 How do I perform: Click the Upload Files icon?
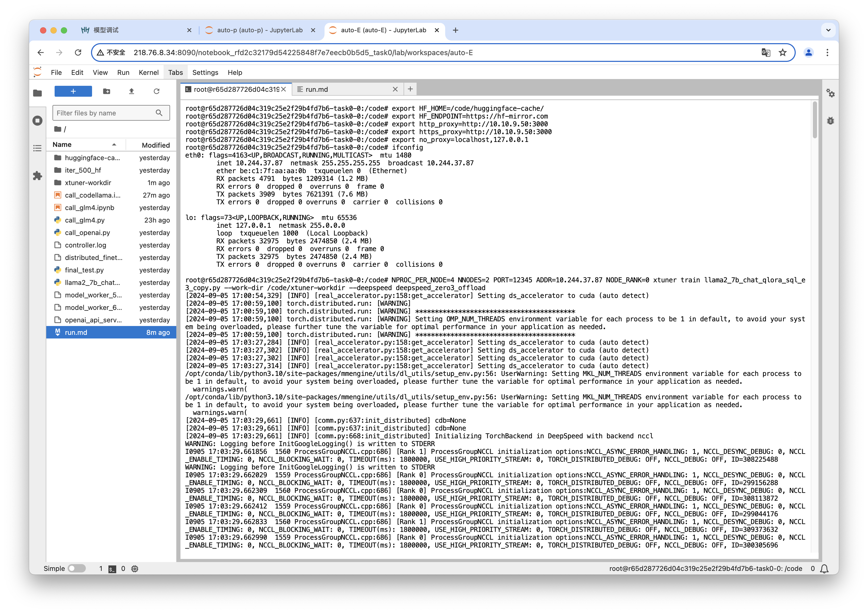click(x=132, y=91)
